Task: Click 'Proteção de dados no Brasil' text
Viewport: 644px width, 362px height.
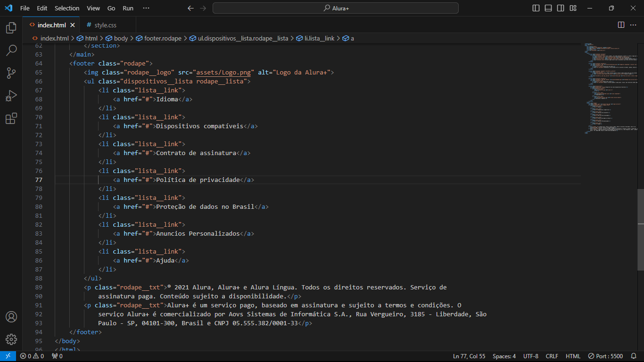Action: point(205,206)
